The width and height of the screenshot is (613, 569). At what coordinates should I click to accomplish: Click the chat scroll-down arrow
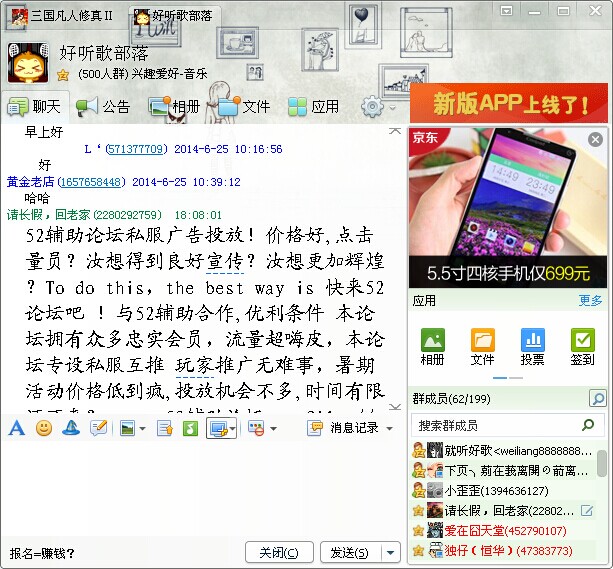pyautogui.click(x=395, y=407)
